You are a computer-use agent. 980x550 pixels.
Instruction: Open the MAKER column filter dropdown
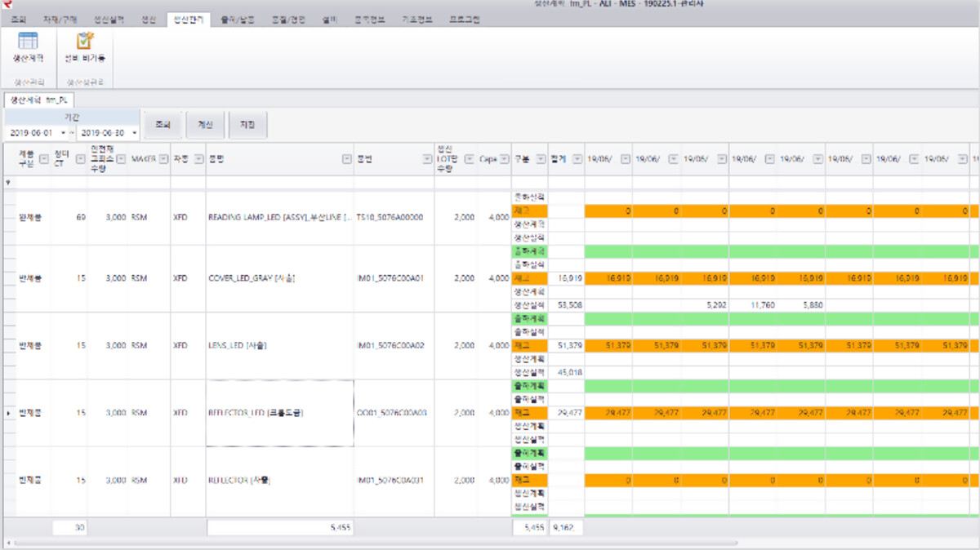click(163, 159)
